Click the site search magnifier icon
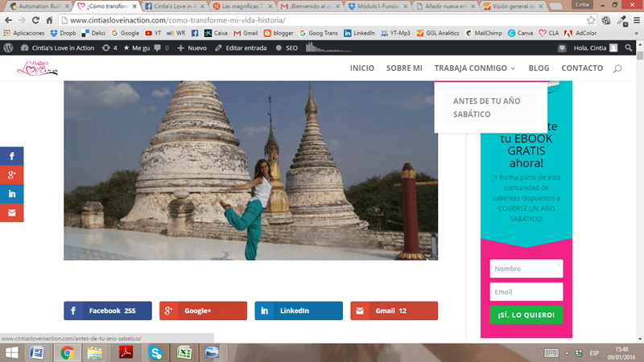 click(617, 68)
